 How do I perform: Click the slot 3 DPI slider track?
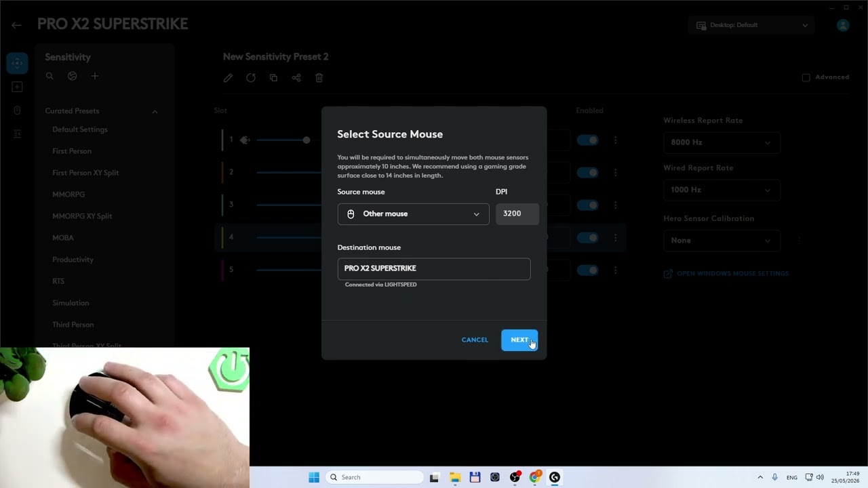point(290,205)
